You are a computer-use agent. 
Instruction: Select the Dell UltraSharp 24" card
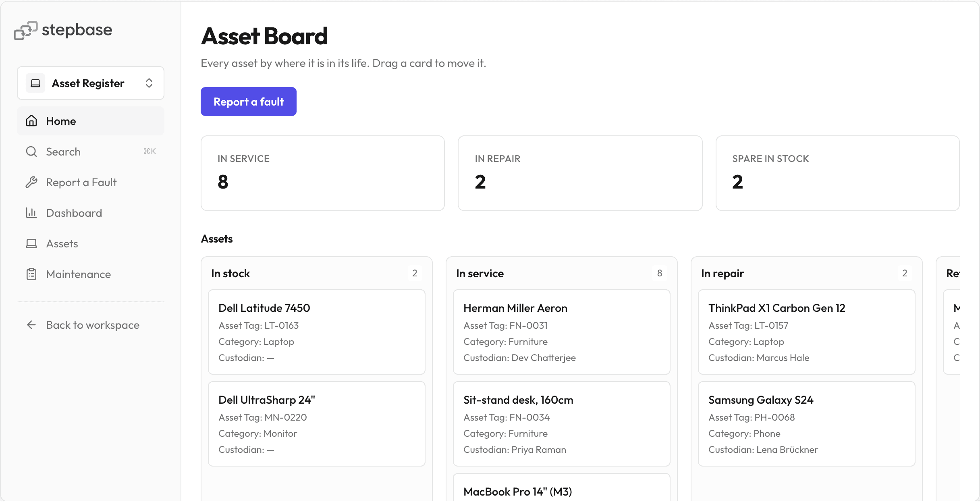pos(317,424)
